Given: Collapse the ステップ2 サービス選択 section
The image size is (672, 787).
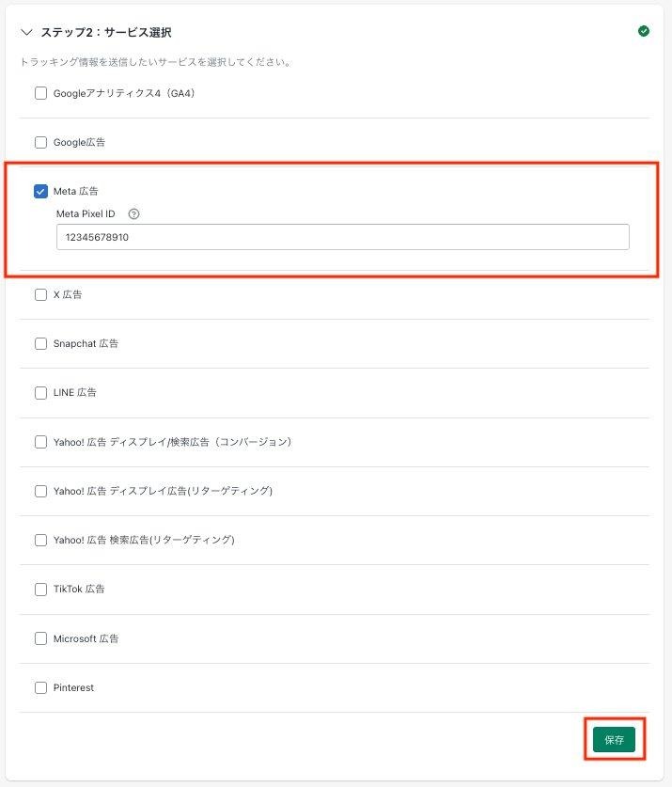Looking at the screenshot, I should (x=26, y=32).
